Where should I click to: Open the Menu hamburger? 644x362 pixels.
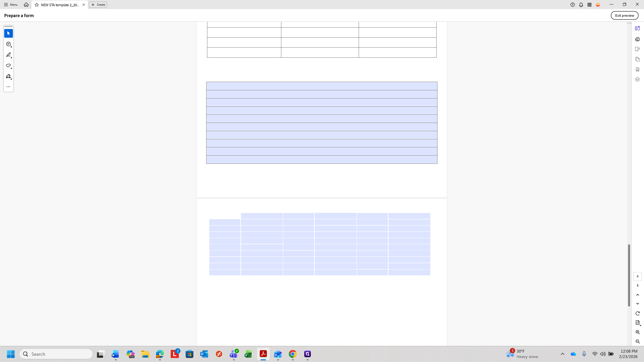click(11, 5)
